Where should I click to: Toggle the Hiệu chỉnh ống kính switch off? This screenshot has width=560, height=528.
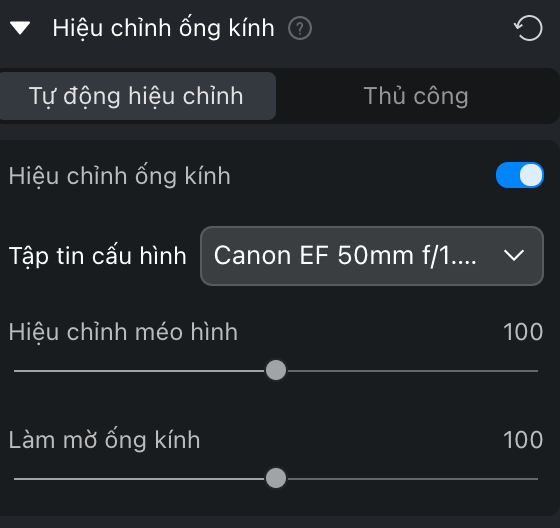coord(520,175)
